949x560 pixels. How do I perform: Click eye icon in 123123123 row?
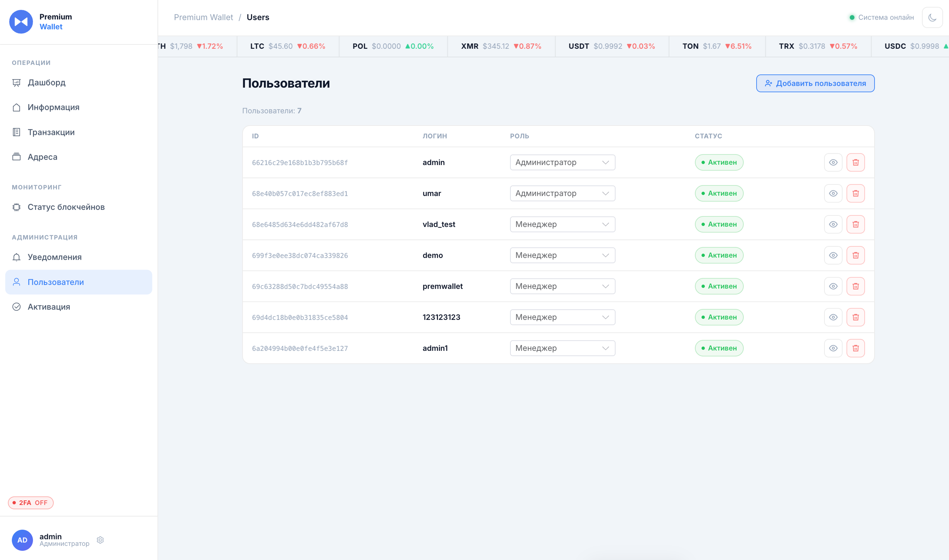point(833,317)
